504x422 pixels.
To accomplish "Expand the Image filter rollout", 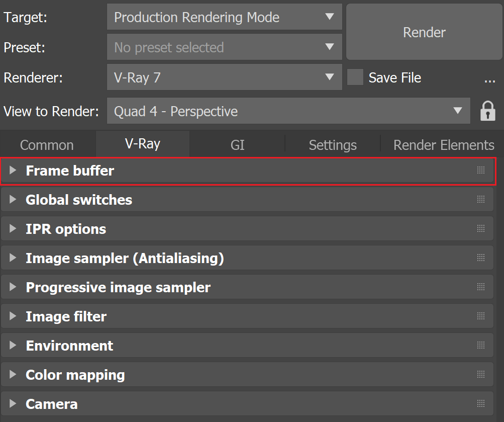I will (247, 316).
